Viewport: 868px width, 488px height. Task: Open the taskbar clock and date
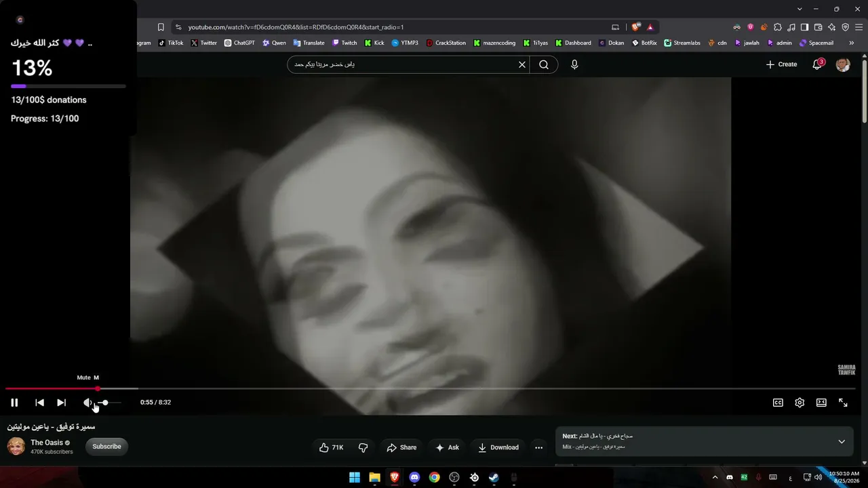[x=844, y=477]
